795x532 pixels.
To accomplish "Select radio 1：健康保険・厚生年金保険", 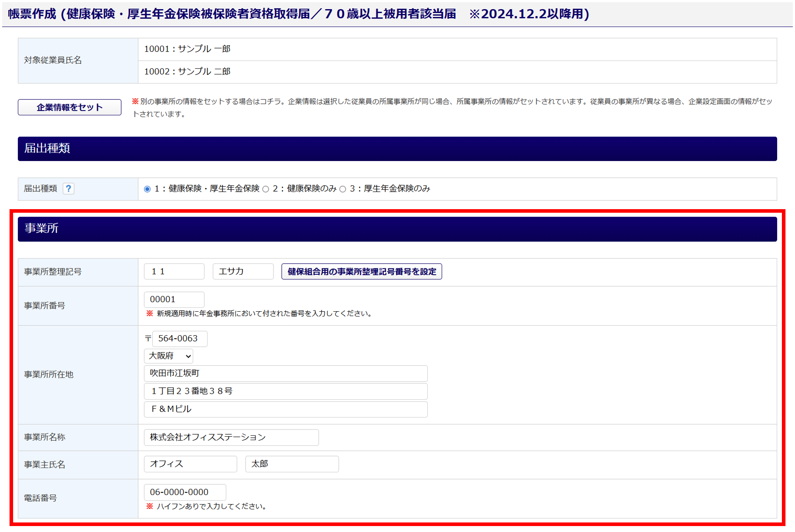I will coord(147,189).
